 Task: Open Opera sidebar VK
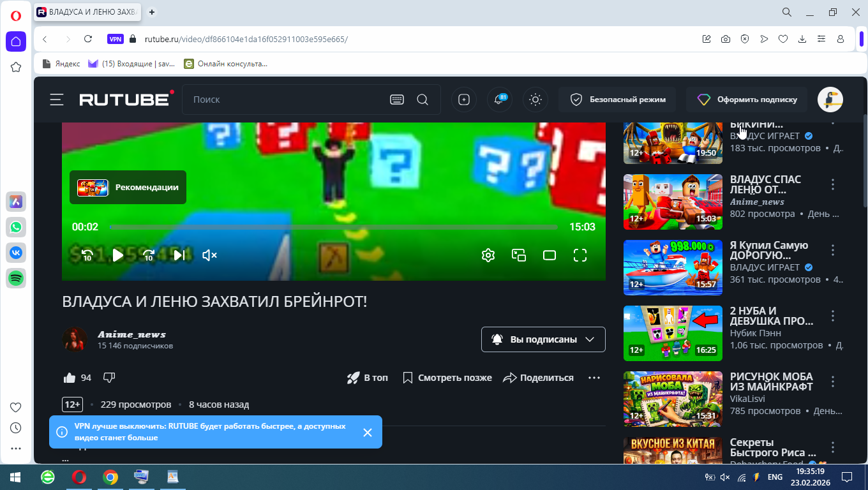[x=16, y=252]
